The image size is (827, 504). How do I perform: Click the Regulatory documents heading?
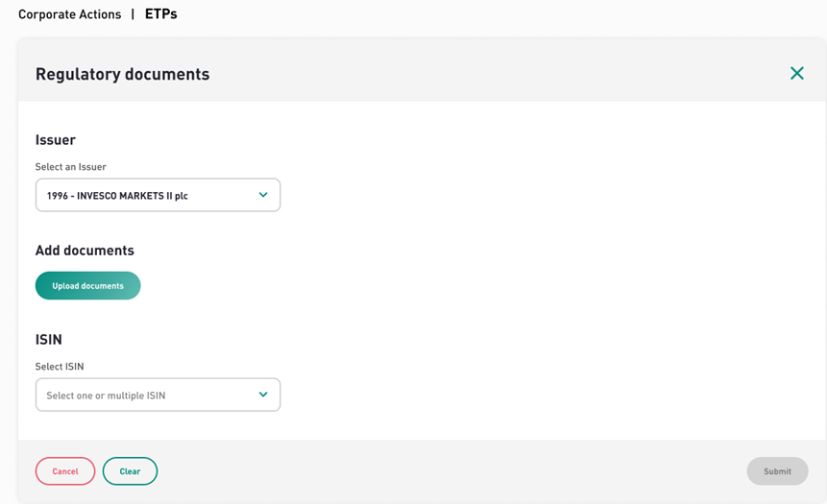pyautogui.click(x=122, y=74)
